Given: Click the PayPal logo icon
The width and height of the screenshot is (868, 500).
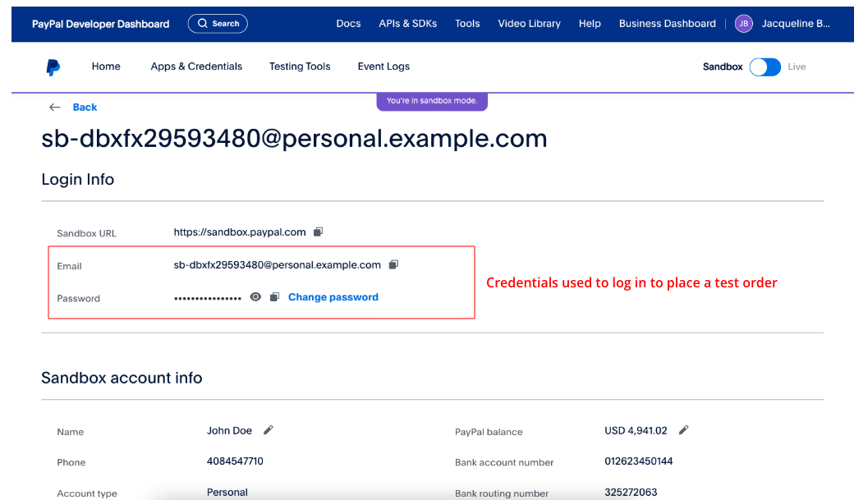Looking at the screenshot, I should 53,67.
